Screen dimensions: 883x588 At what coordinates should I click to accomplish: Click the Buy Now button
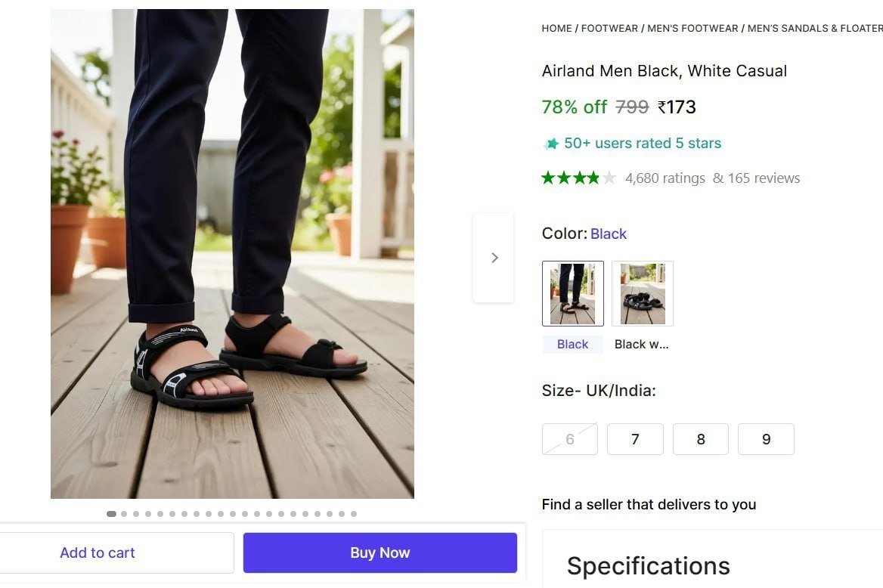point(380,552)
